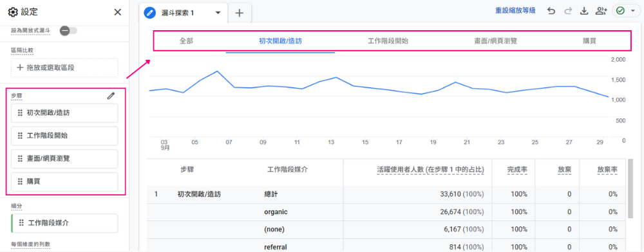Redo the last change
The width and height of the screenshot is (644, 252).
click(x=568, y=12)
